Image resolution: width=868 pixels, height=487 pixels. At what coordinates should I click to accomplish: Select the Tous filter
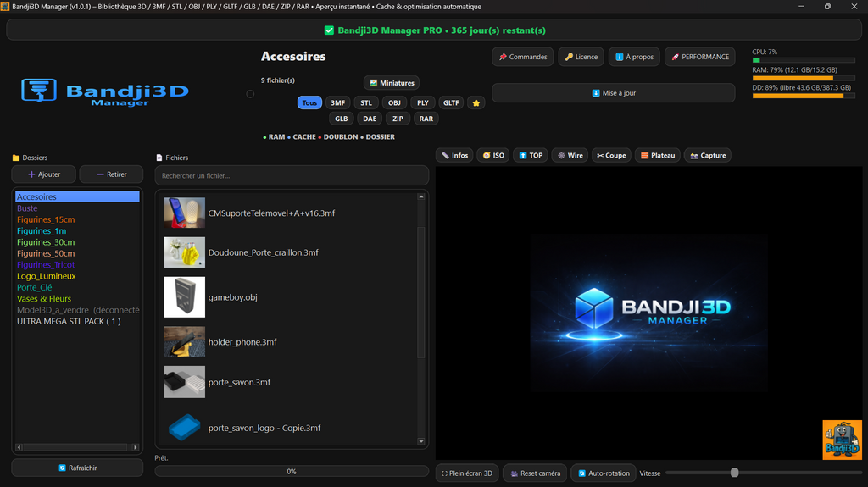(x=309, y=103)
